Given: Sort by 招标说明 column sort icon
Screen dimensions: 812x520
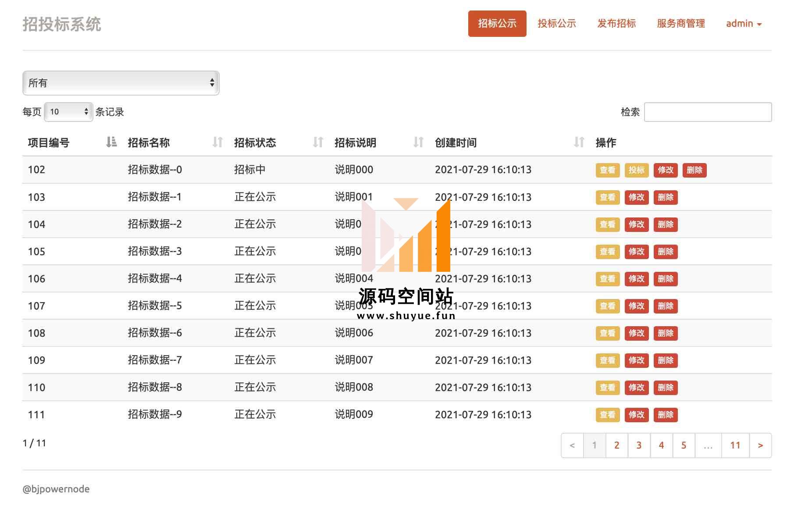Looking at the screenshot, I should (418, 142).
